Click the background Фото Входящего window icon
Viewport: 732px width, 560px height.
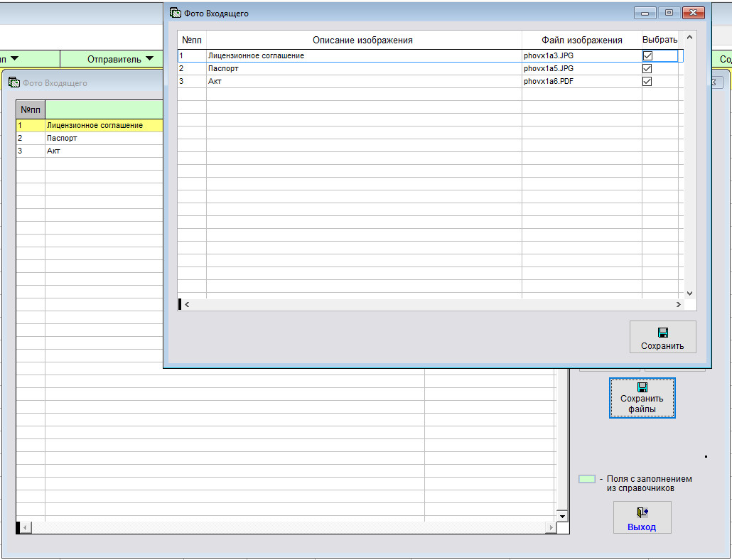click(14, 83)
